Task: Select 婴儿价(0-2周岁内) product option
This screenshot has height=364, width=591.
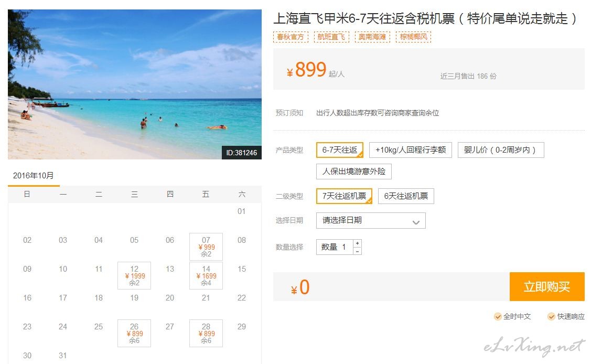Action: pos(500,150)
